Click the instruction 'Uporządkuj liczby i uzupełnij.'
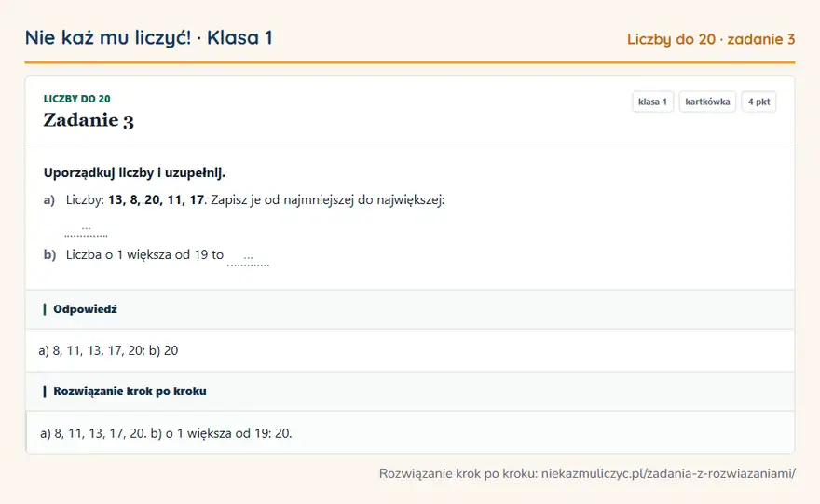 tap(134, 173)
